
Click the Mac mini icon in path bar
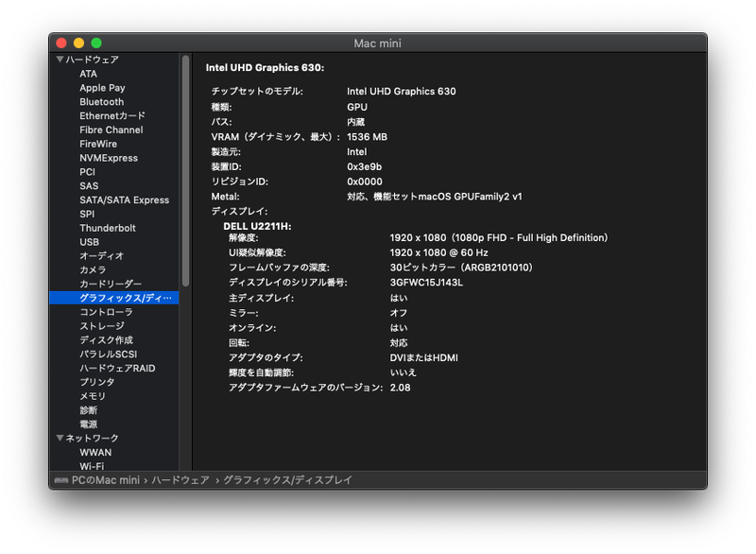coord(61,480)
